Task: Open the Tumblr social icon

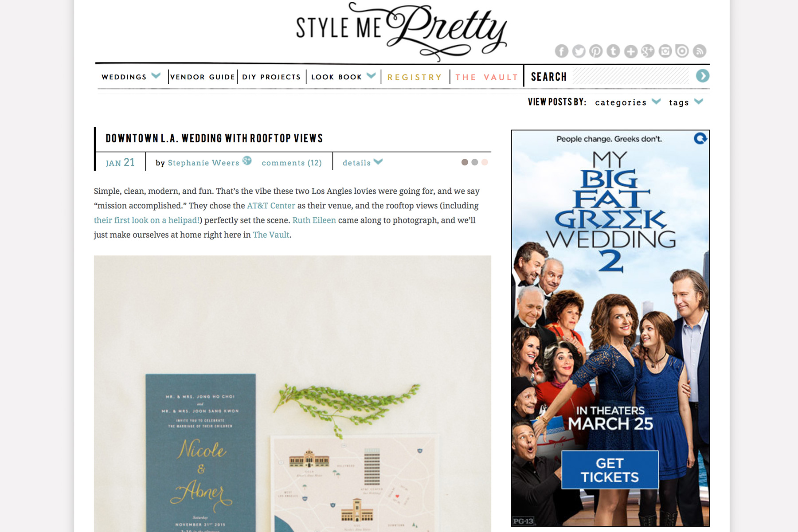Action: pyautogui.click(x=613, y=51)
